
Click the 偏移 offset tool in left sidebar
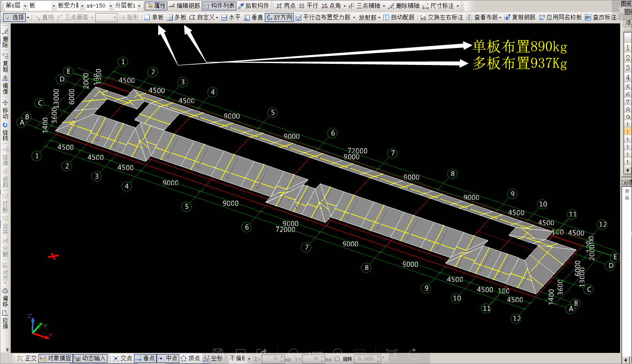click(5, 297)
